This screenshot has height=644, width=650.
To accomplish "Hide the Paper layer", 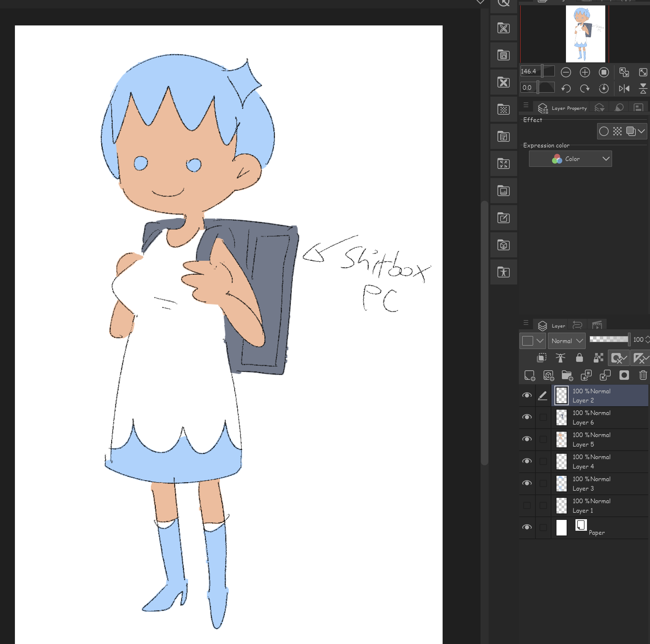I will 527,527.
